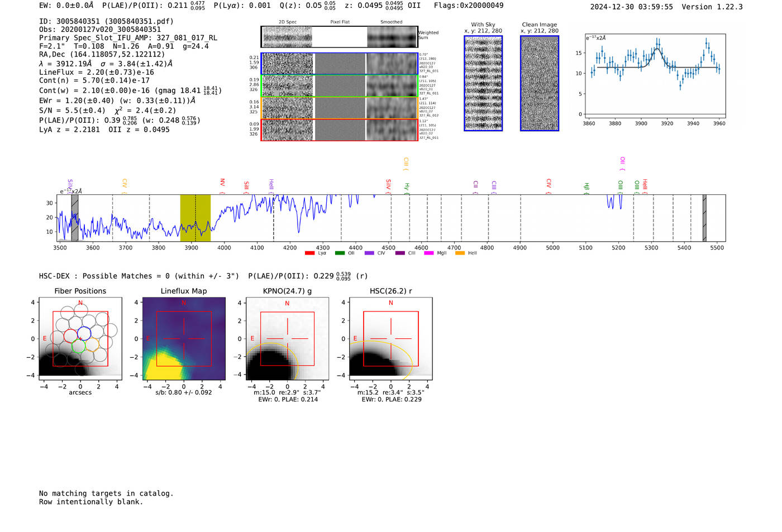Click the 'S/N = 5.5(±0.4)' value

[72, 111]
